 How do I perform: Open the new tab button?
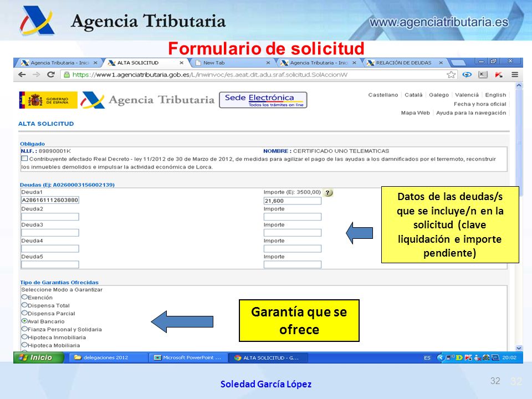(458, 63)
